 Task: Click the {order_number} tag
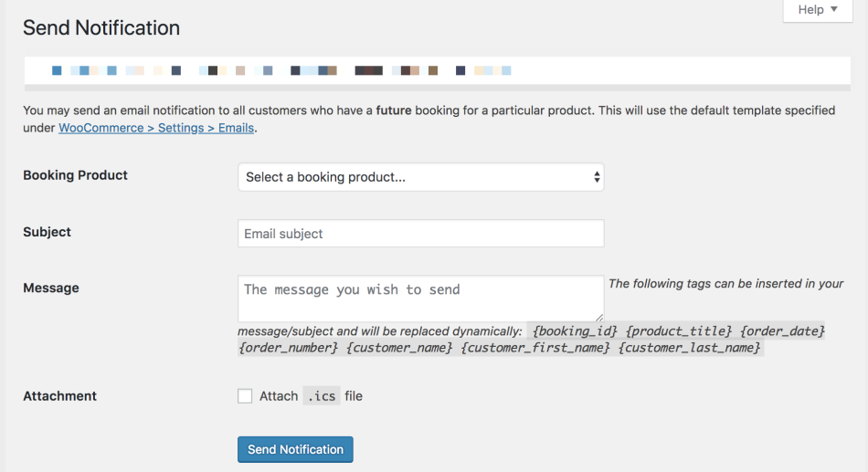[288, 348]
